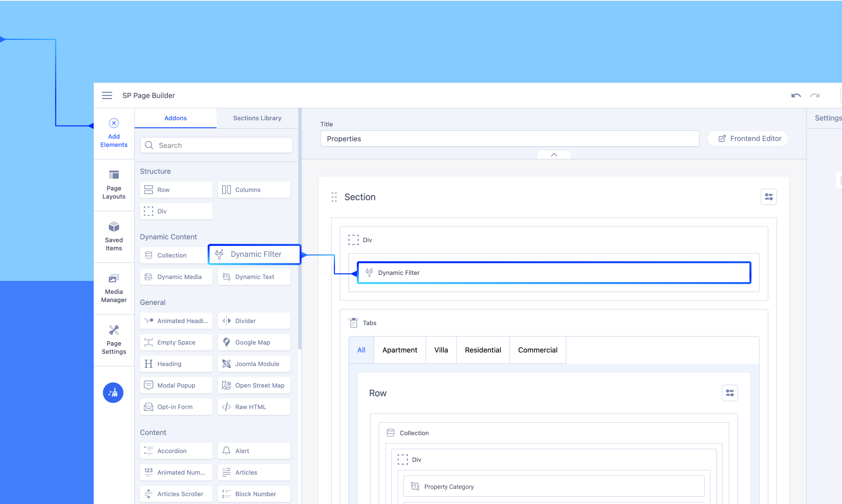Image resolution: width=842 pixels, height=504 pixels.
Task: Click the Properties title field
Action: click(509, 138)
